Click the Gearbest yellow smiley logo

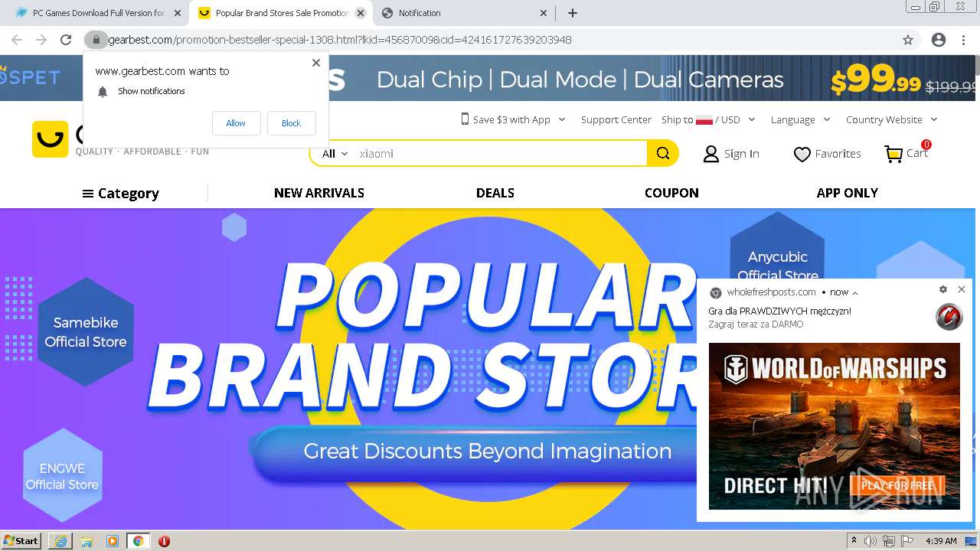[x=50, y=139]
